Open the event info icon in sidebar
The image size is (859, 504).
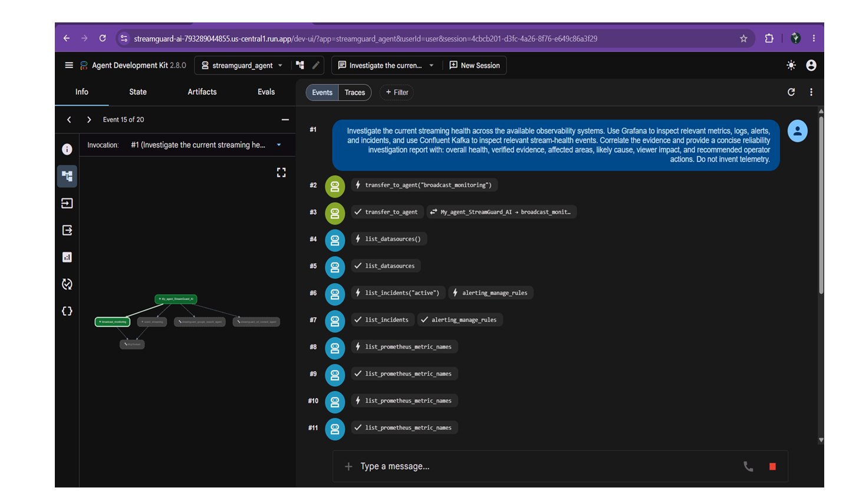67,149
